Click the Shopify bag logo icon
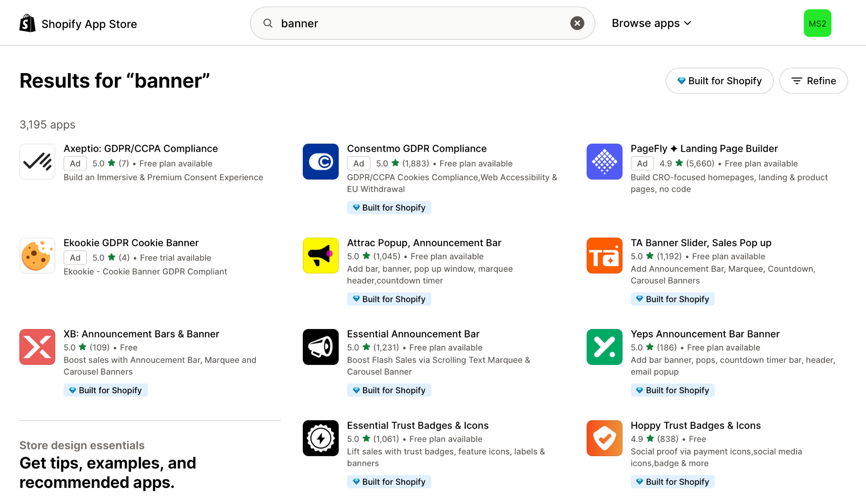 (27, 23)
